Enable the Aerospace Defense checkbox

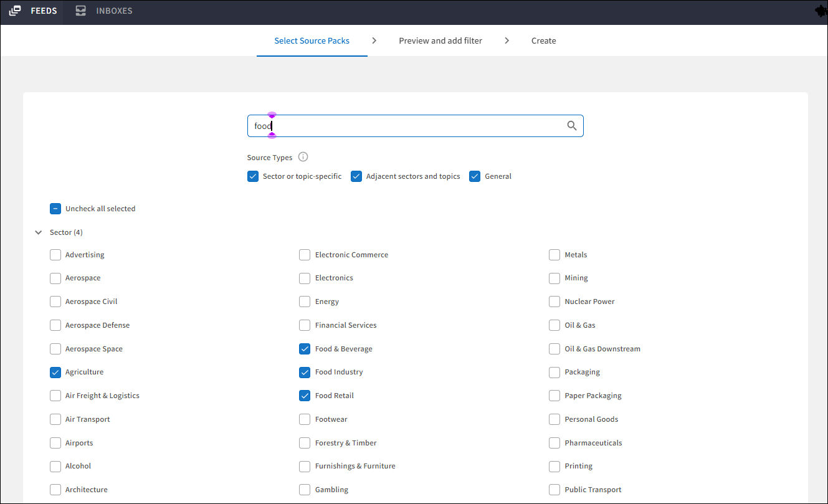coord(55,325)
